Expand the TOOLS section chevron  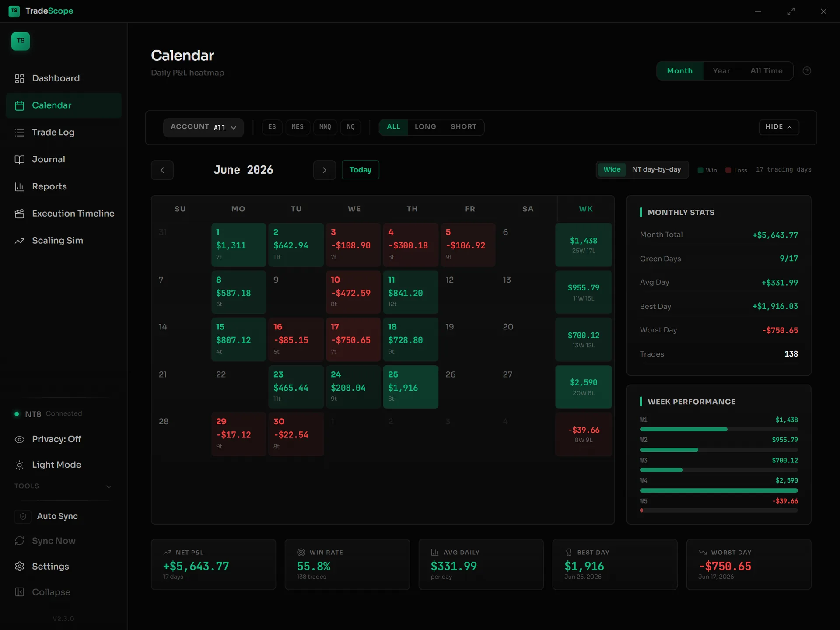click(x=109, y=486)
